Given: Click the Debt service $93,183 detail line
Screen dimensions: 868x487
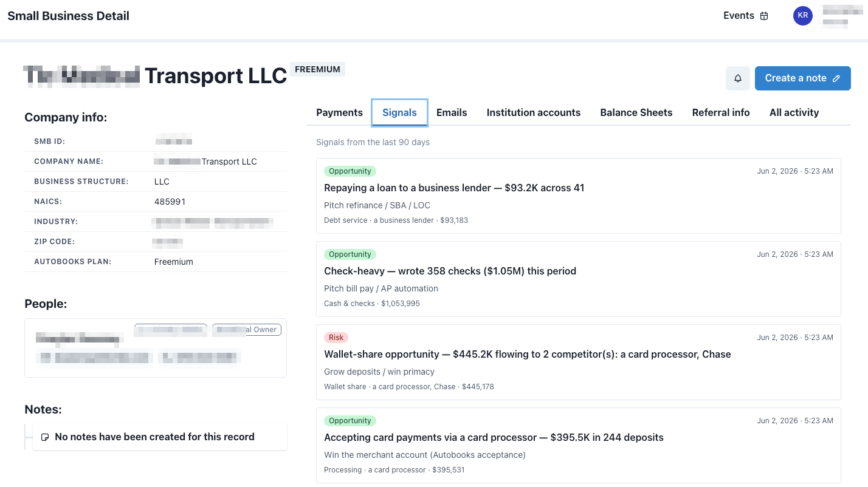Looking at the screenshot, I should point(396,220).
